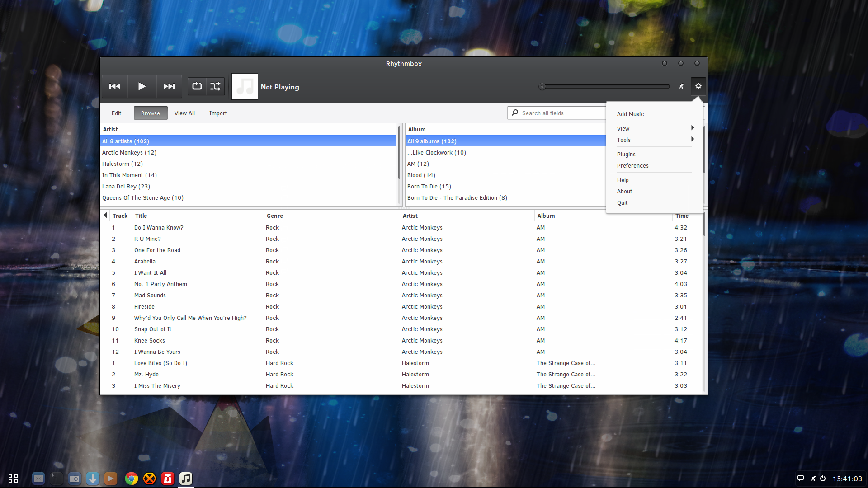Open the download manager taskbar icon
The height and width of the screenshot is (488, 868).
click(93, 478)
